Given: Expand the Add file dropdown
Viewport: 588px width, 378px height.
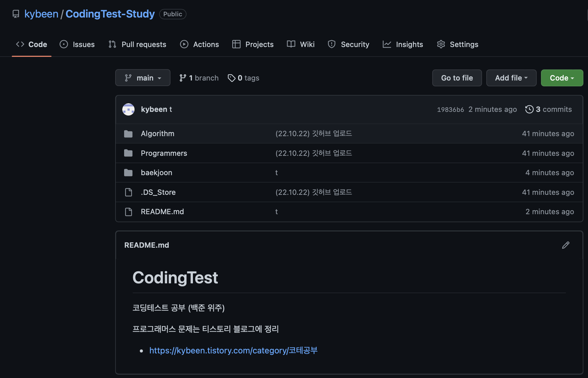Looking at the screenshot, I should click(511, 78).
